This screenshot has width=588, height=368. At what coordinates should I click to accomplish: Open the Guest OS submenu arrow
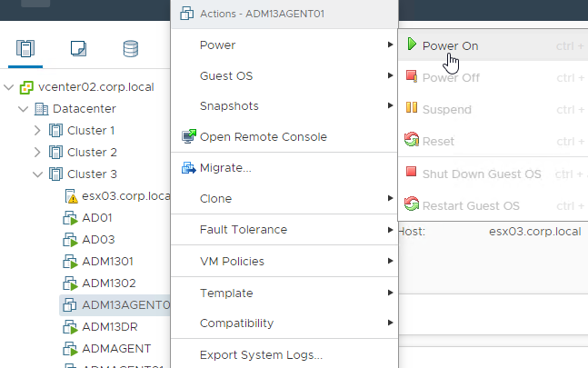click(390, 75)
